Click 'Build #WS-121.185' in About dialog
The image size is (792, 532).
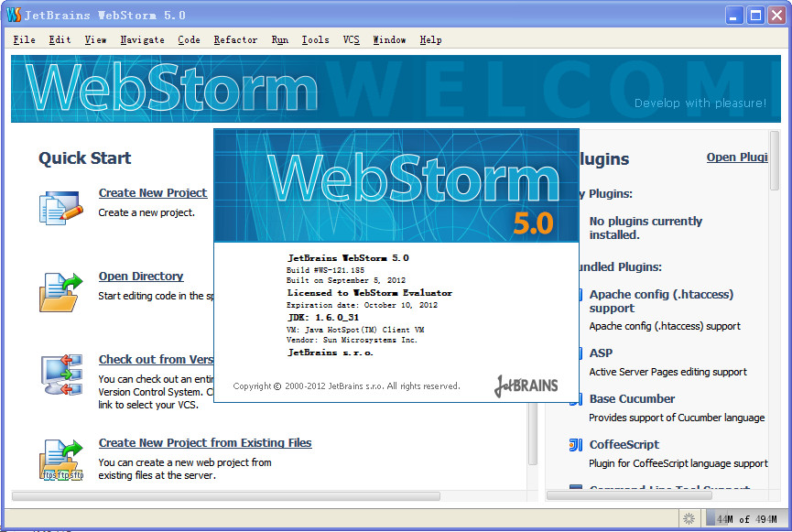pos(325,270)
